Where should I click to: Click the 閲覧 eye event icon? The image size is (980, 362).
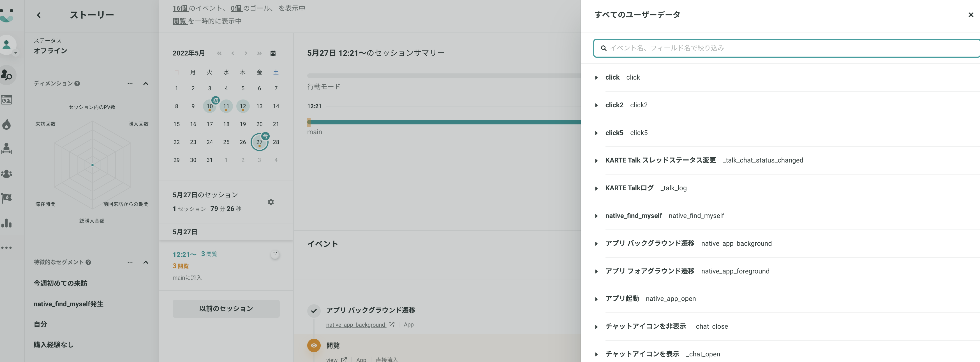[314, 345]
